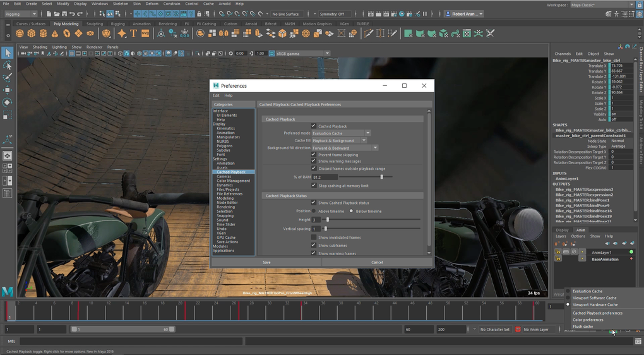Click Cancel in the Preferences window

tap(377, 262)
